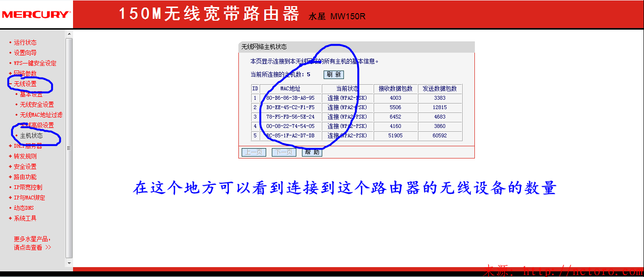Open IP带宽控制 page
Viewport: 644px width, 277px height.
click(x=28, y=187)
